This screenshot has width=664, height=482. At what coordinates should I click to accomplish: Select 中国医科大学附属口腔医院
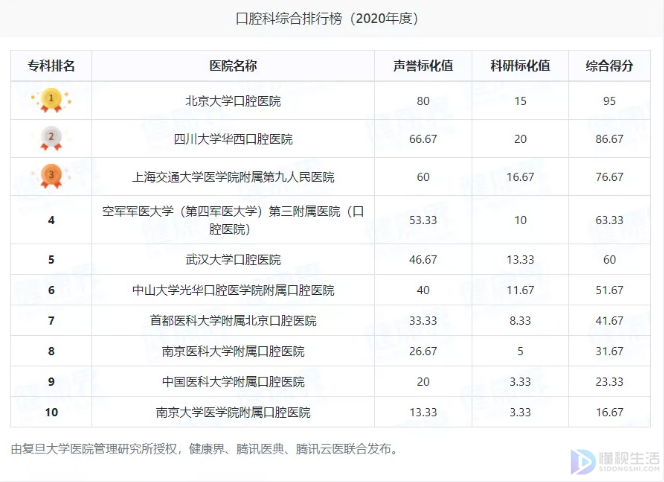coord(233,382)
